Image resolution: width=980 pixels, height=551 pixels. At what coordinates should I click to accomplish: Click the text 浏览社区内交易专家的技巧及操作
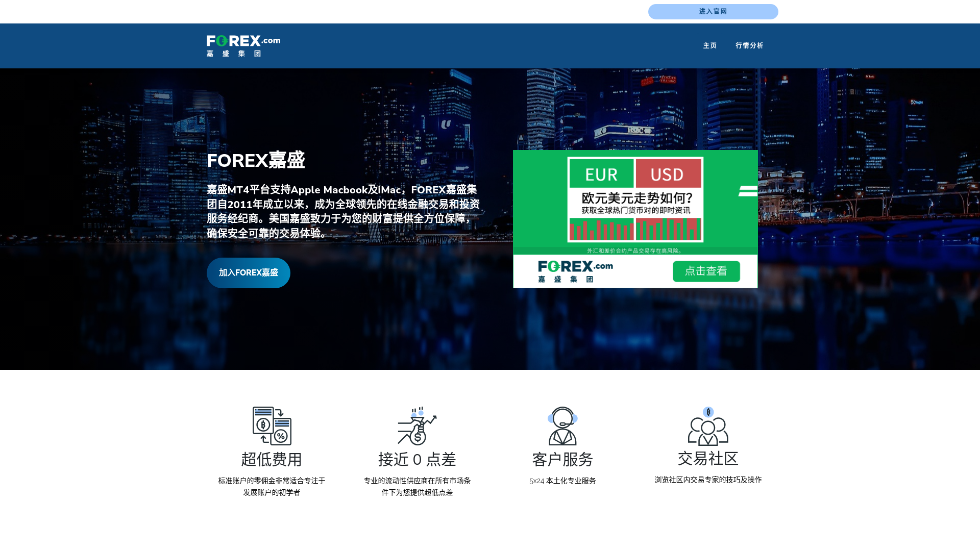coord(708,480)
